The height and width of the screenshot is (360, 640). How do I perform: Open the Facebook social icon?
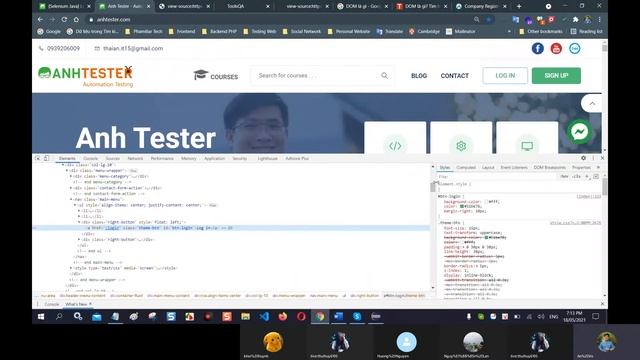(538, 49)
